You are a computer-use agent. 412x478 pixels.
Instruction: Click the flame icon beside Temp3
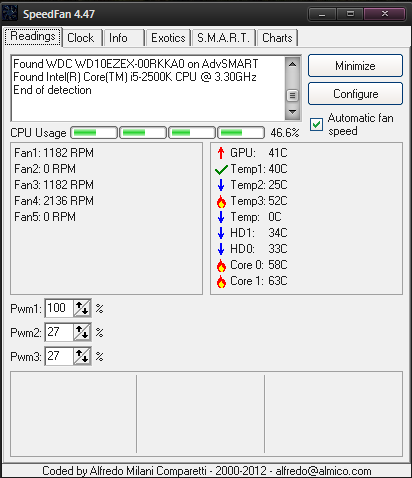point(221,201)
